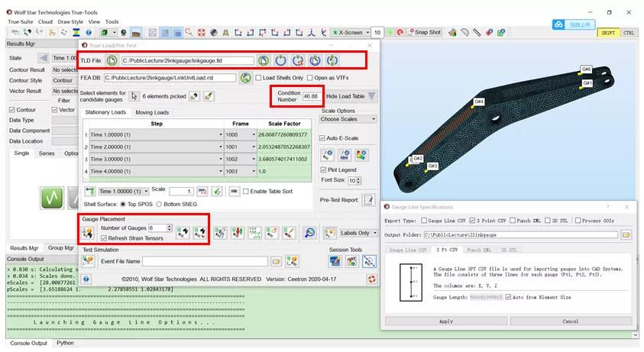Open Choose Scales dropdown
This screenshot has width=644, height=352.
point(348,119)
